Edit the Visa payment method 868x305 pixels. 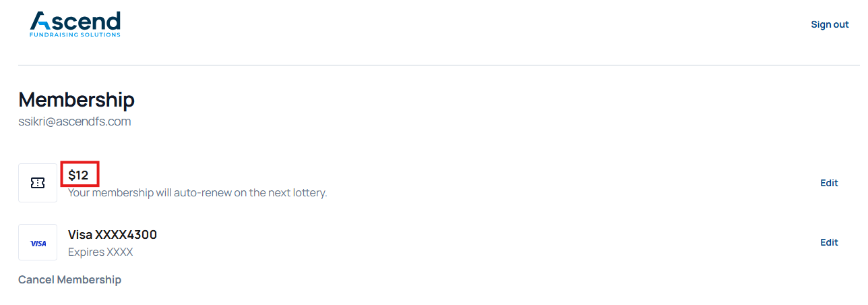click(x=829, y=242)
